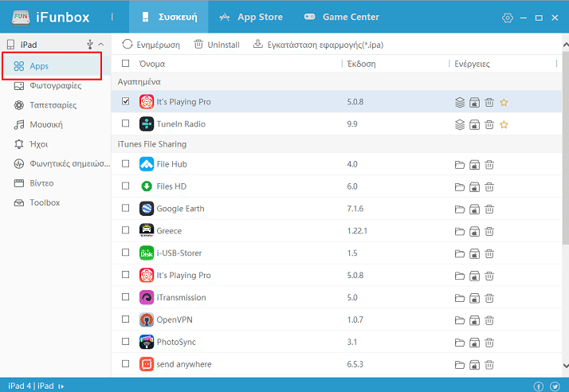Viewport: 569px width, 392px height.
Task: Open Ταπετσαρίες in sidebar
Action: point(53,105)
